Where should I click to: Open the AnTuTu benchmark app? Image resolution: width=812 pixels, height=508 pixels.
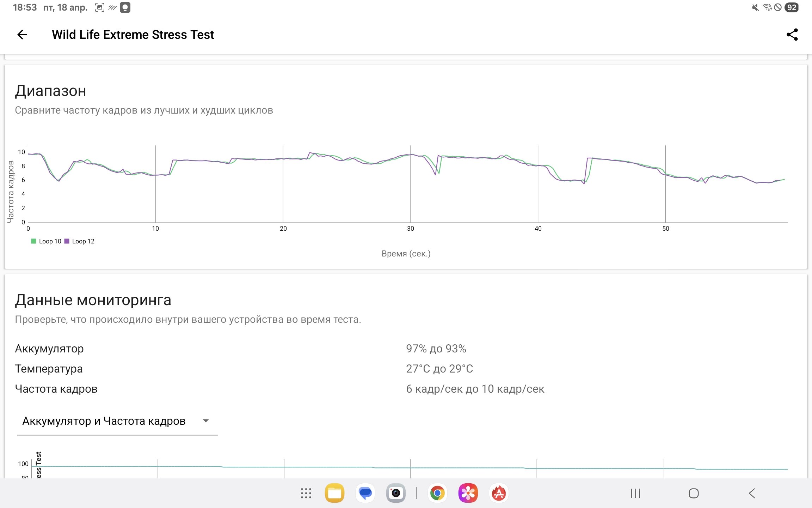pyautogui.click(x=499, y=493)
